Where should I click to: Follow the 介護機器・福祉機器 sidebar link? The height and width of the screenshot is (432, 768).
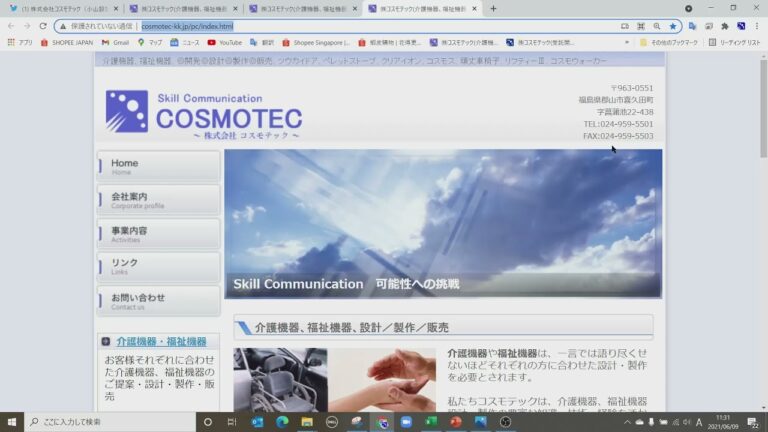(x=161, y=341)
